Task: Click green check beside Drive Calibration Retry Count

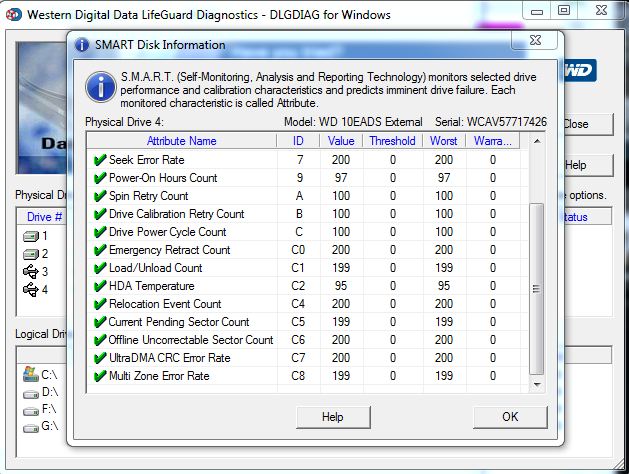Action: click(x=99, y=214)
